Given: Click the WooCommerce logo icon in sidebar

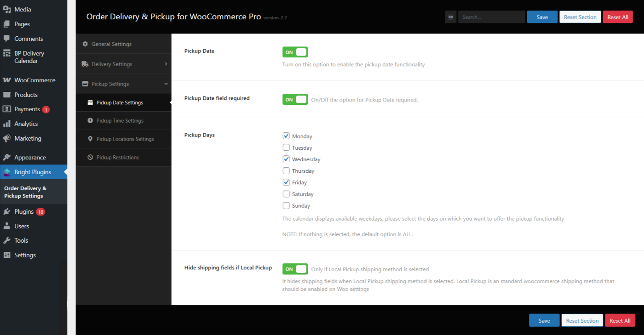Looking at the screenshot, I should pyautogui.click(x=6, y=80).
